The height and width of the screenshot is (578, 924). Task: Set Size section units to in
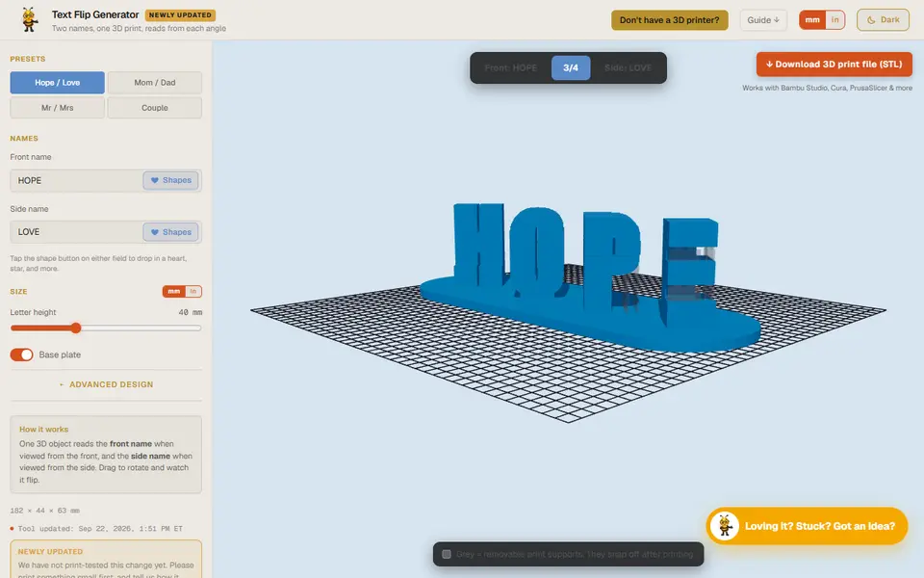coord(192,291)
